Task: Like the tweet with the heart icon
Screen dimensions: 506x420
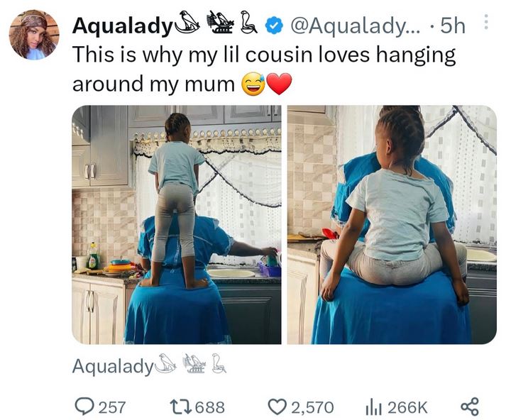Action: 278,407
